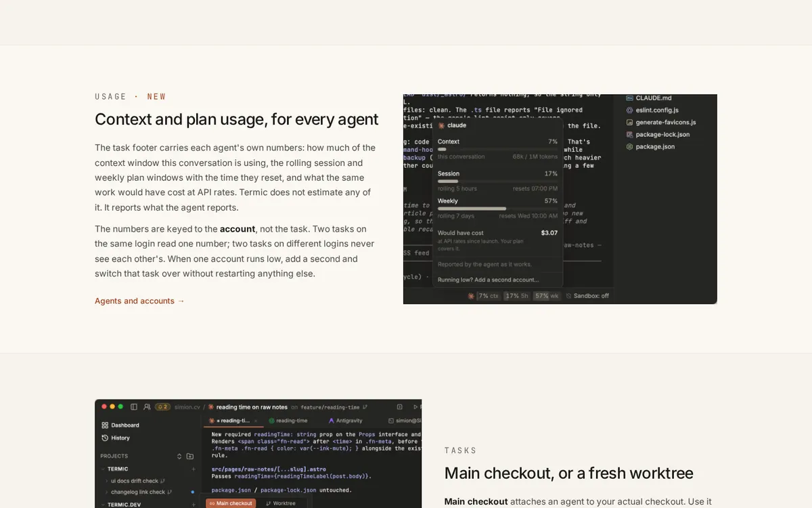Click the $3.07 would-have-cost value
This screenshot has width=812, height=508.
549,233
